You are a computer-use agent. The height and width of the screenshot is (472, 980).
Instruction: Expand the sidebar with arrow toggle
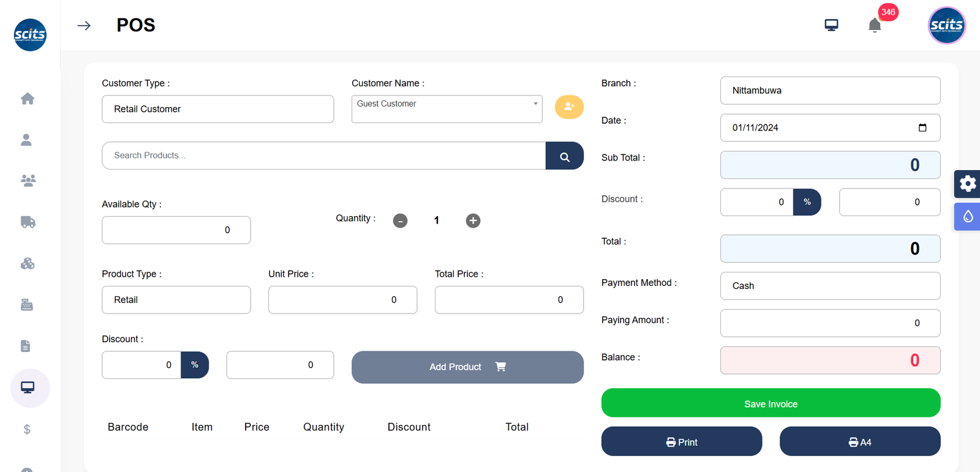84,26
